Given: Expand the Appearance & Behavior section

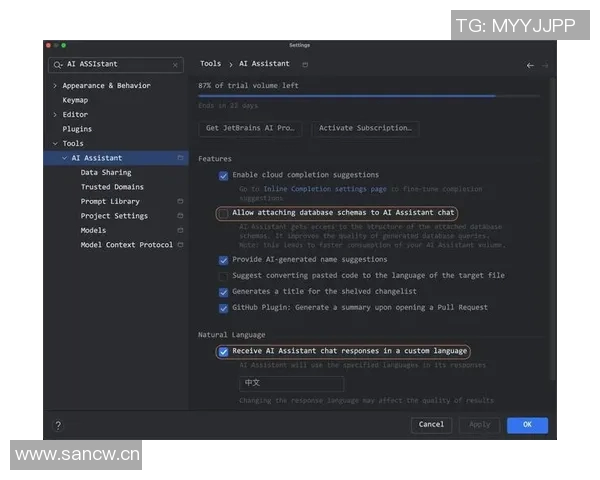Looking at the screenshot, I should pos(55,86).
